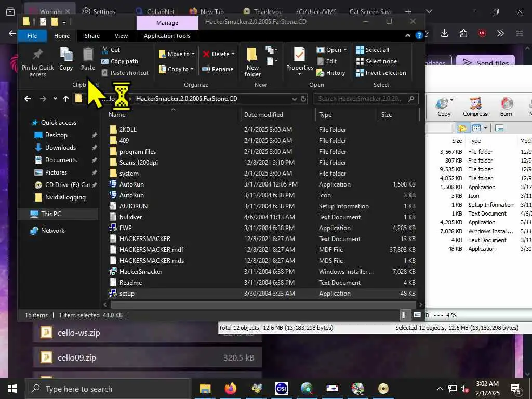Select the cello09.zip file in browser
Viewport: 532px width, 399px height.
[147, 357]
